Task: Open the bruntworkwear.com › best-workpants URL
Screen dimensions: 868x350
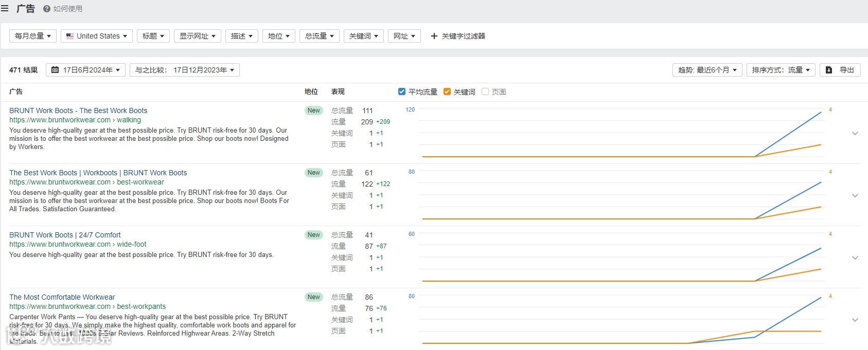Action: click(x=87, y=306)
